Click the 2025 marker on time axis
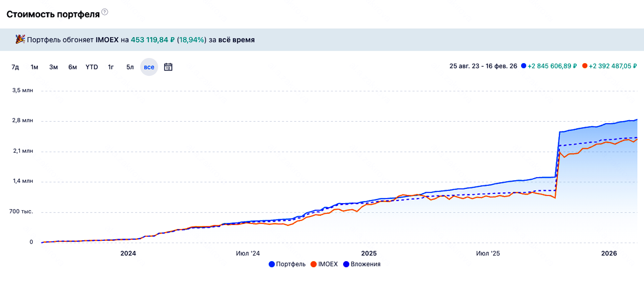The height and width of the screenshot is (281, 644). point(369,253)
